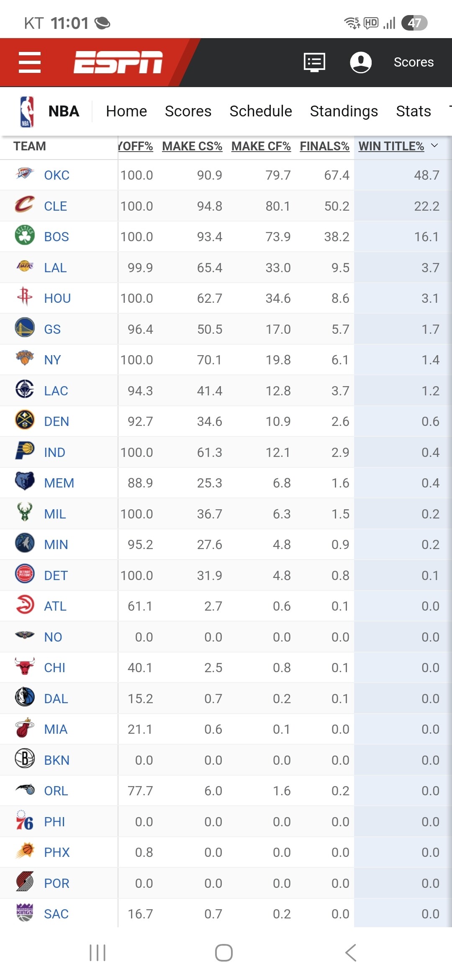
Task: Tap the Brooklyn Nets team logo
Action: (25, 758)
